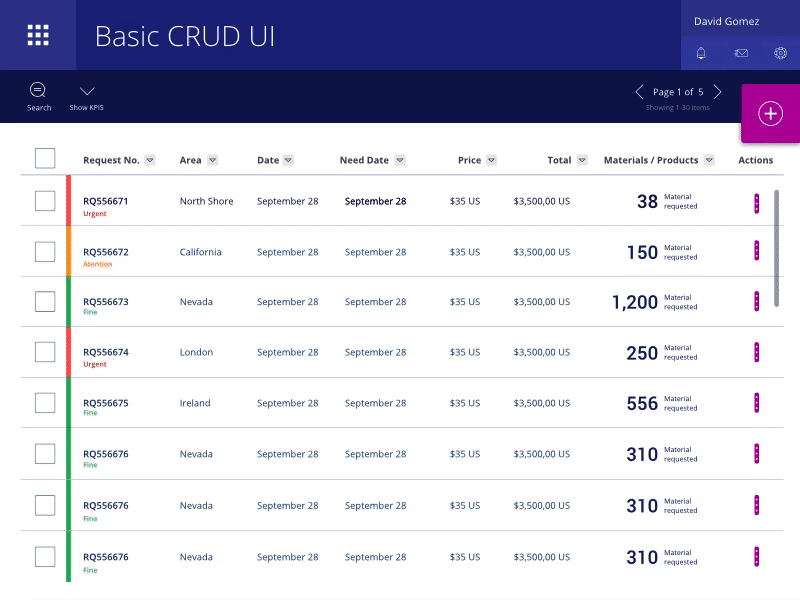Go to next page with right arrow
800x600 pixels.
[718, 91]
